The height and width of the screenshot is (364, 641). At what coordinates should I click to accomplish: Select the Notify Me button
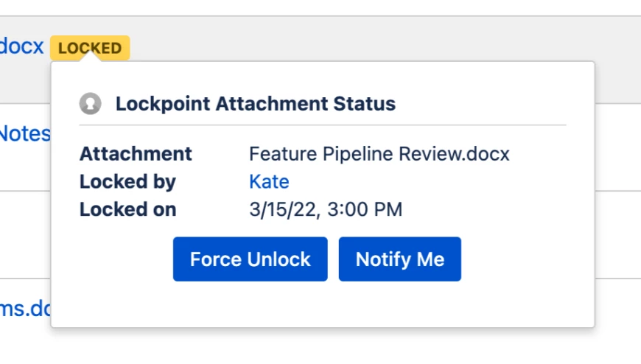[x=400, y=259]
